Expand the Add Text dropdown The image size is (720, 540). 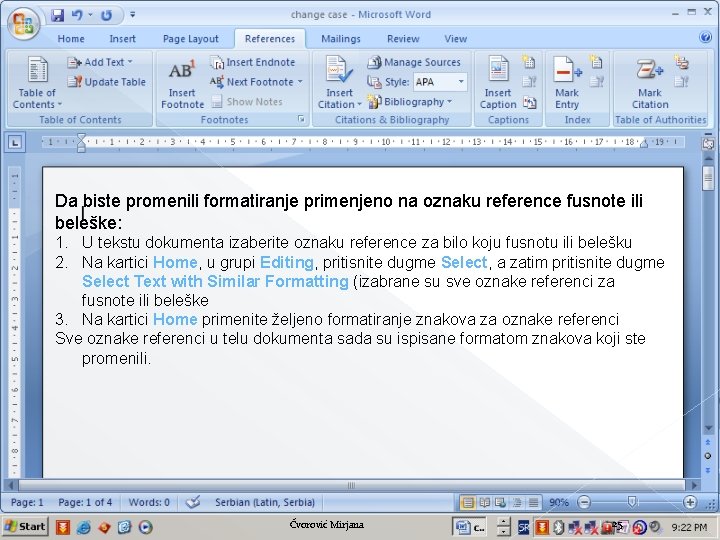(100, 62)
